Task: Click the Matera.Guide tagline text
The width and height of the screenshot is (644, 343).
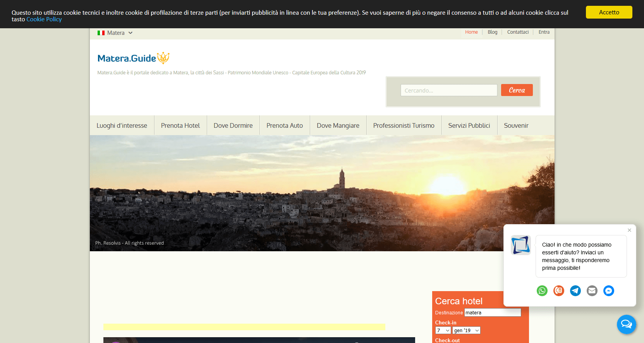Action: click(x=232, y=72)
